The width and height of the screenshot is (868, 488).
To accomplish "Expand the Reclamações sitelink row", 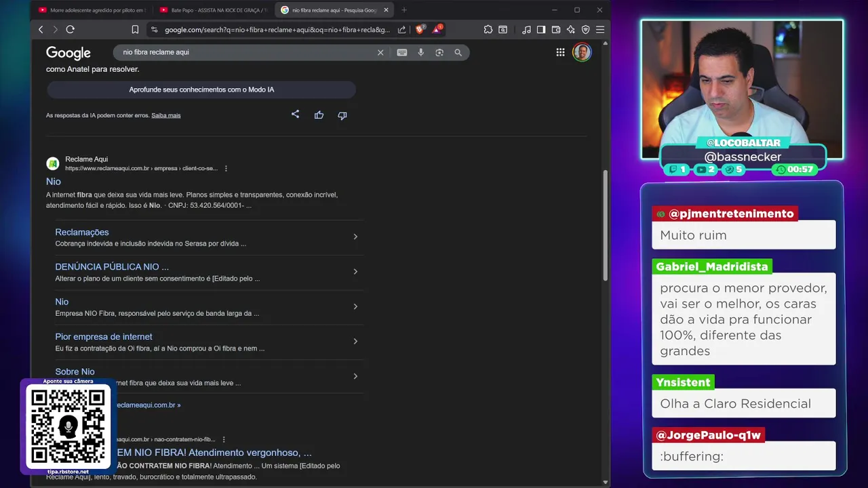I will pos(355,237).
